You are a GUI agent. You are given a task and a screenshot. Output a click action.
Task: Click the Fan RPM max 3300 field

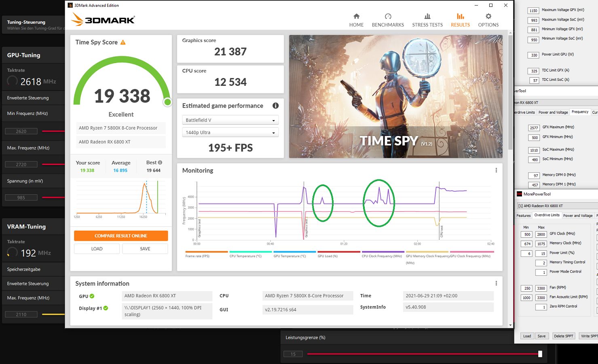pyautogui.click(x=541, y=288)
